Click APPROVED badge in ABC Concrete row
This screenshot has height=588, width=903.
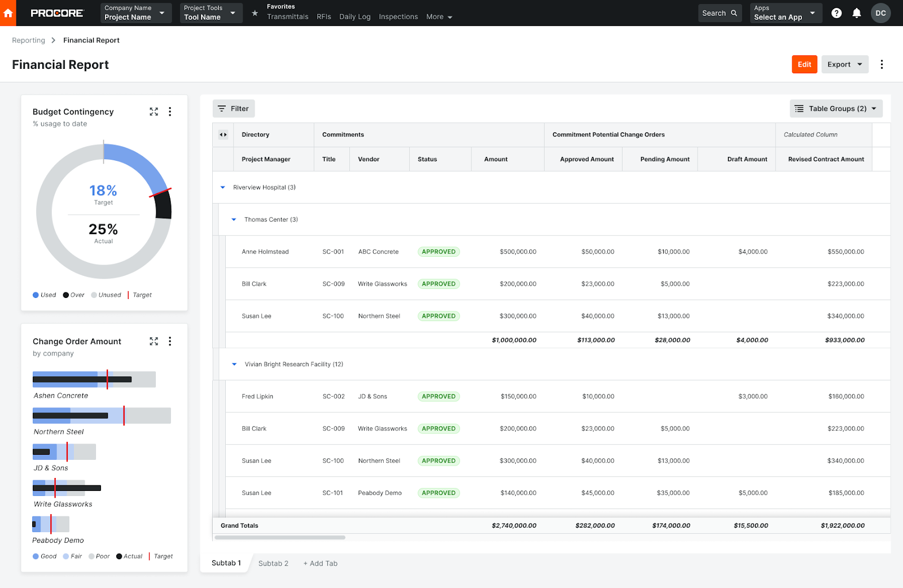coord(439,252)
